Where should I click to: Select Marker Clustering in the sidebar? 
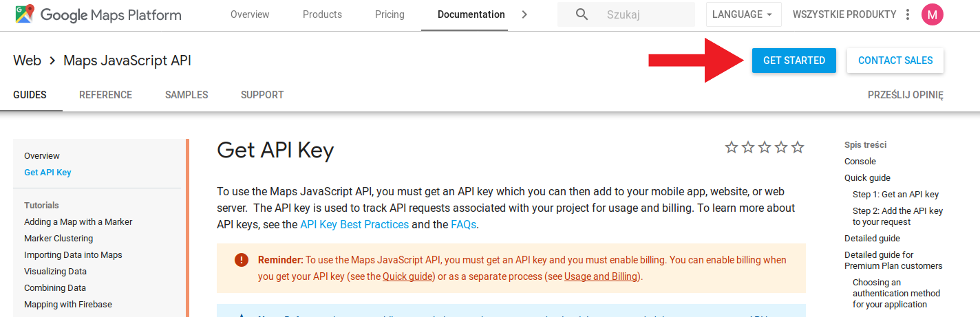click(x=58, y=239)
